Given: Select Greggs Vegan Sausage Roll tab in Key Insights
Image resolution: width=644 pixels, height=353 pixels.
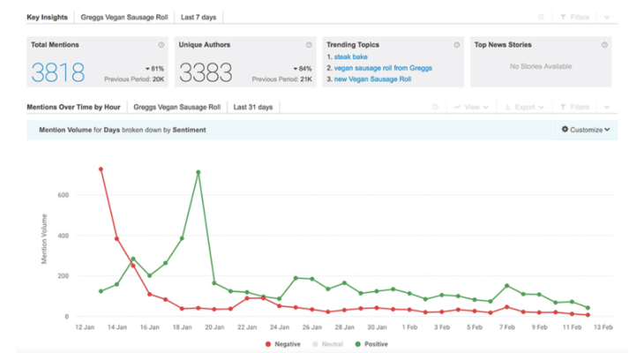Looking at the screenshot, I should click(x=124, y=18).
